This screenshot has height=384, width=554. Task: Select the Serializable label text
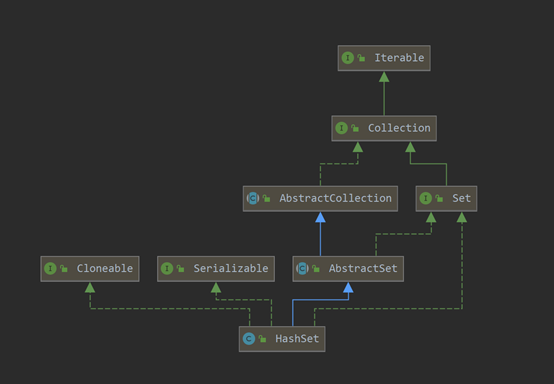point(231,268)
